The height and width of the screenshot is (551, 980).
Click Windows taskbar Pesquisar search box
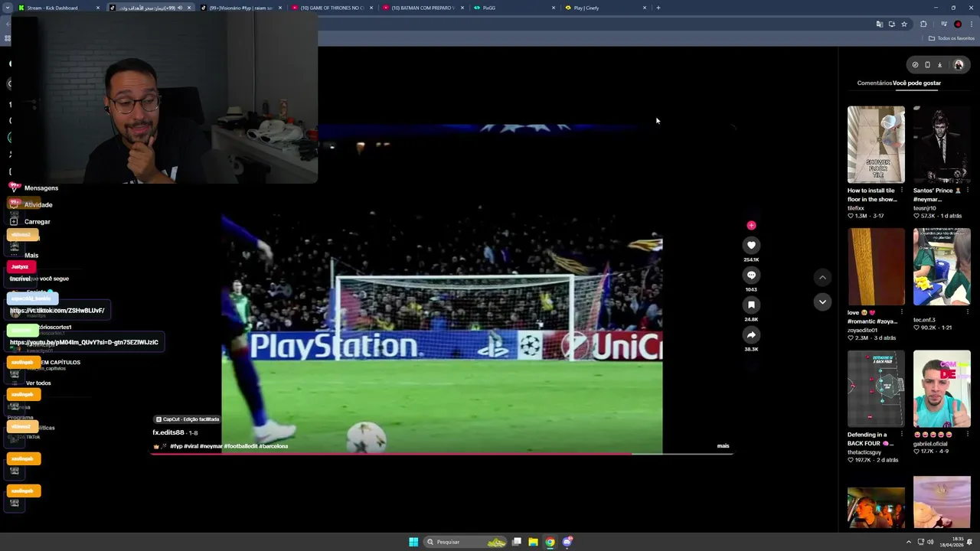[x=465, y=542]
